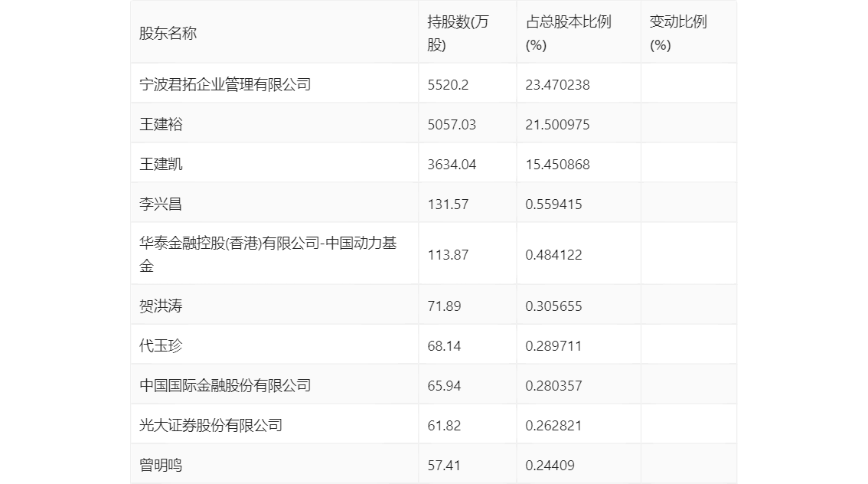
Task: Click the percentage 0.262821
Action: [553, 426]
